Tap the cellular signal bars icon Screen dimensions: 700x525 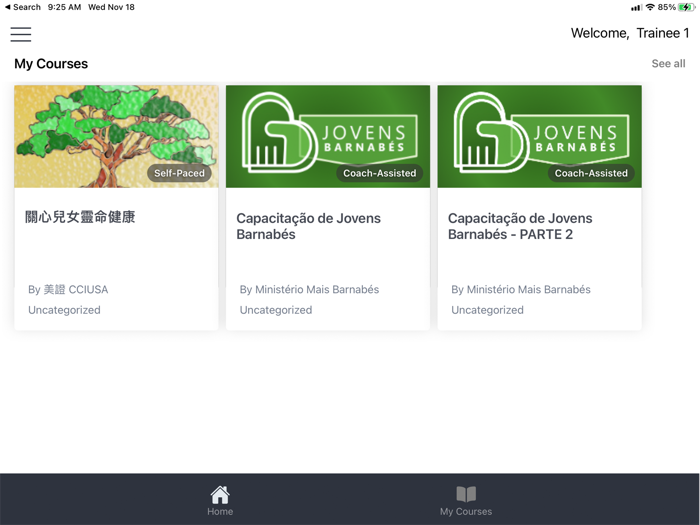(636, 8)
